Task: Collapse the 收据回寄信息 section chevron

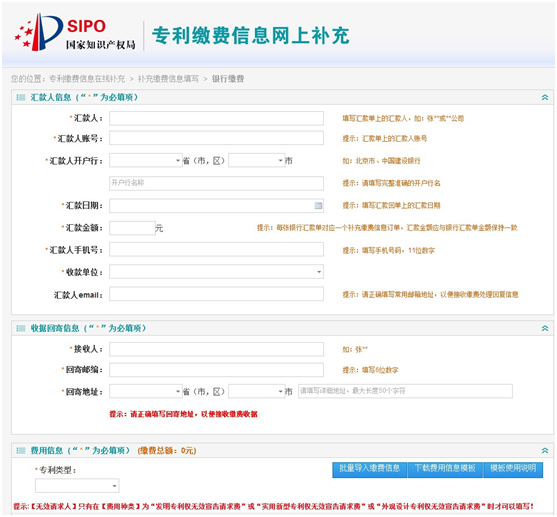Action: (x=545, y=328)
